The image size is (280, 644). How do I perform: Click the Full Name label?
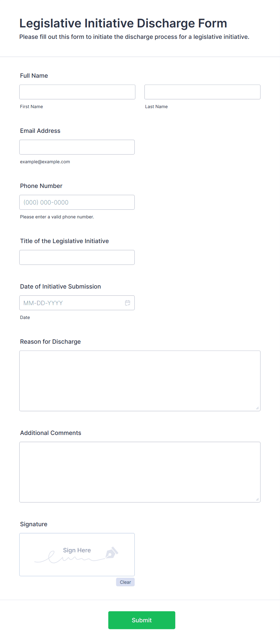[34, 76]
